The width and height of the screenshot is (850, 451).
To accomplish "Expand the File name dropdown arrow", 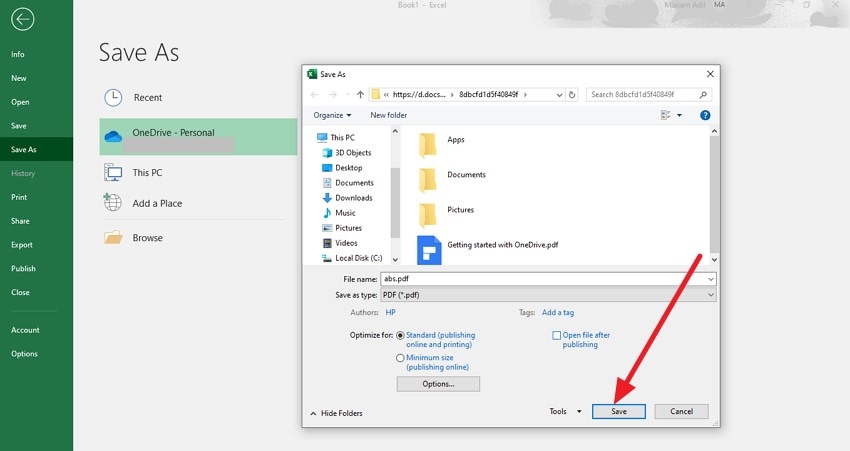I will 710,279.
